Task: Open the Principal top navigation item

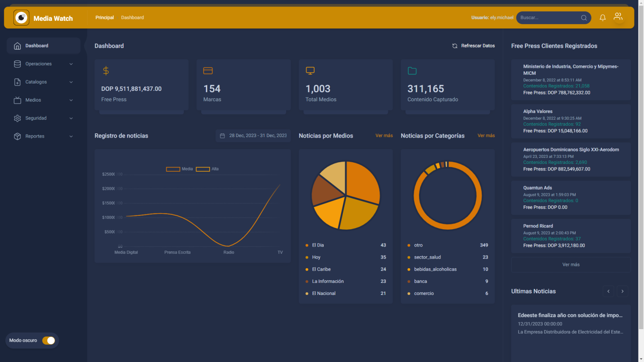Action: (104, 18)
